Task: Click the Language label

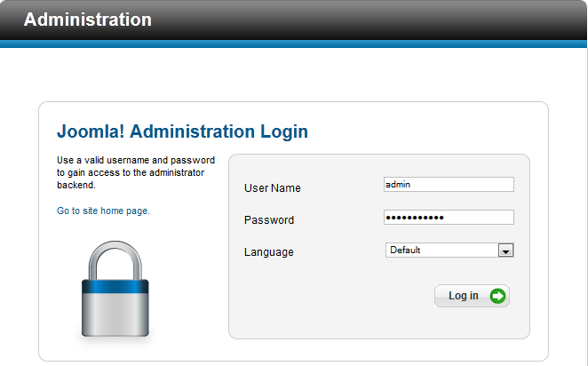Action: click(x=268, y=252)
